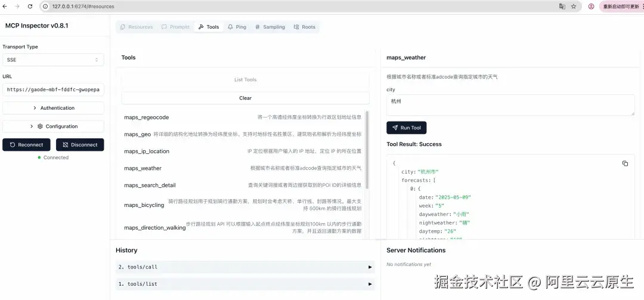The width and height of the screenshot is (644, 300).
Task: Copy the tool result with copy icon
Action: pyautogui.click(x=625, y=163)
